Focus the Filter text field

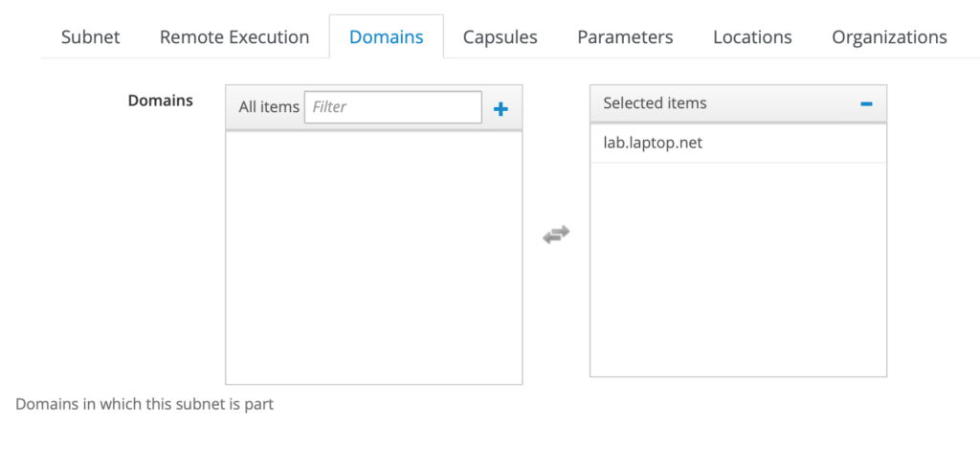[393, 107]
